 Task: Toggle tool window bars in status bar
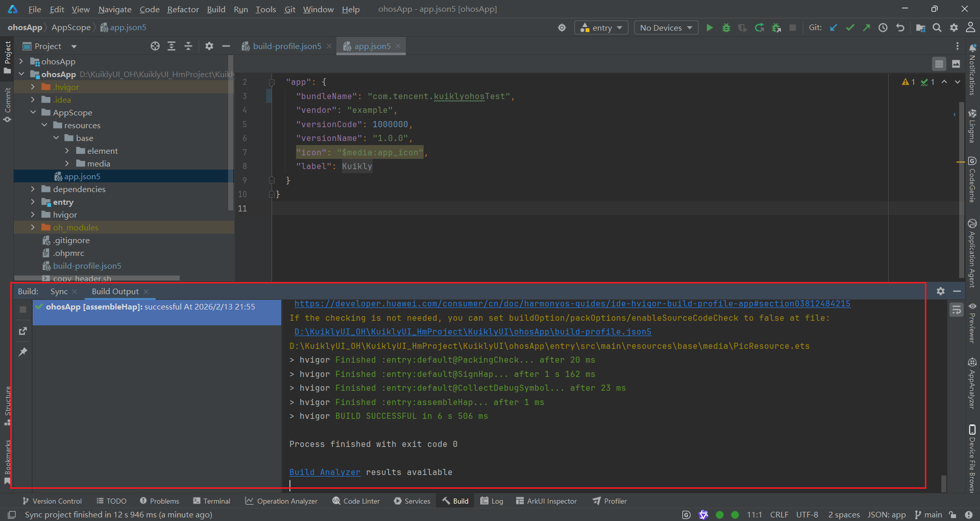[x=12, y=514]
